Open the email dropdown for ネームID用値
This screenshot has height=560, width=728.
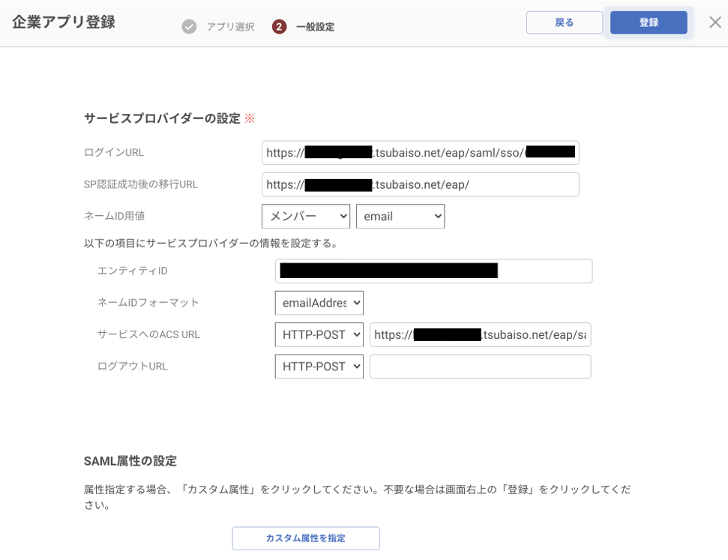click(400, 216)
